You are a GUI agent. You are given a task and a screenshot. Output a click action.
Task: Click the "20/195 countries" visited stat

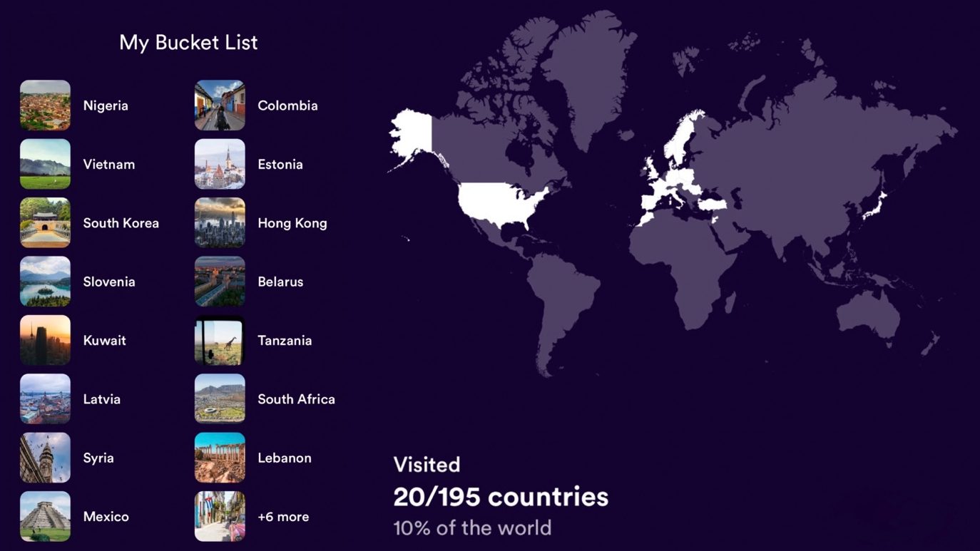(x=500, y=497)
